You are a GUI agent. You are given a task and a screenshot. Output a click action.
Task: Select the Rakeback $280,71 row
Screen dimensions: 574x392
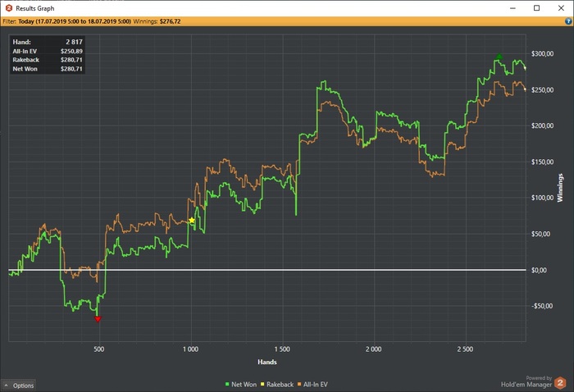48,60
